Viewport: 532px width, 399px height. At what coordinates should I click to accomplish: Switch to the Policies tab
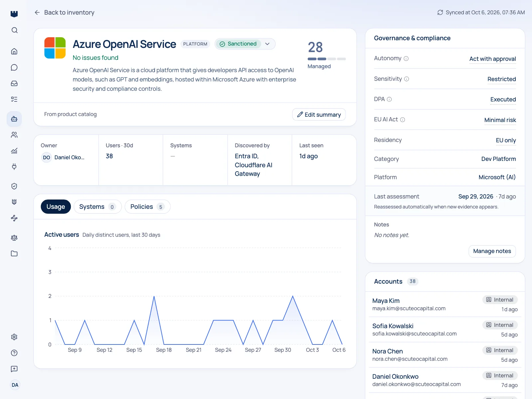[147, 206]
